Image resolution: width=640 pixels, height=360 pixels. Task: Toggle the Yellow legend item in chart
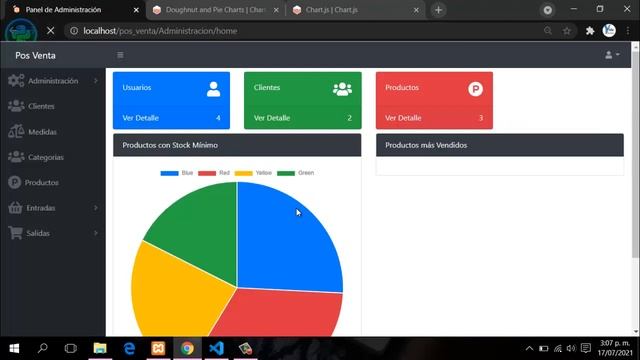(253, 173)
